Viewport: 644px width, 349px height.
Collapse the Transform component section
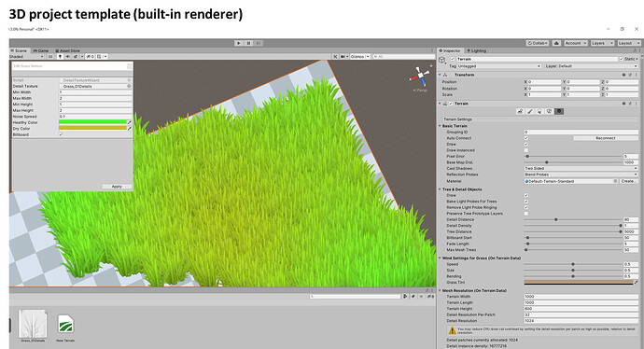pyautogui.click(x=441, y=75)
